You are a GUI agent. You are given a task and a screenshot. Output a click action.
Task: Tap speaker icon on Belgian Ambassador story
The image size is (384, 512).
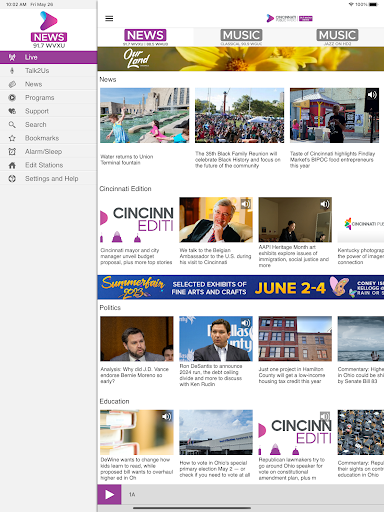pos(246,203)
